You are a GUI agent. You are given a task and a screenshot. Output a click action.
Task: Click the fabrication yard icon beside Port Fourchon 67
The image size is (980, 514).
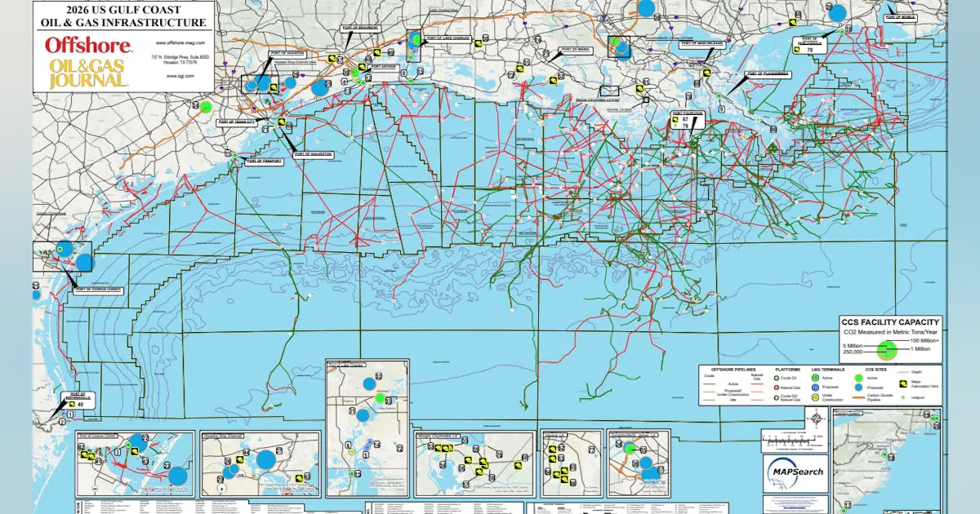(x=676, y=119)
